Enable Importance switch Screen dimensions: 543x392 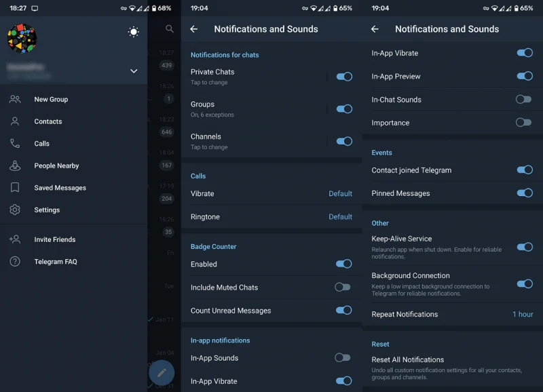coord(523,123)
